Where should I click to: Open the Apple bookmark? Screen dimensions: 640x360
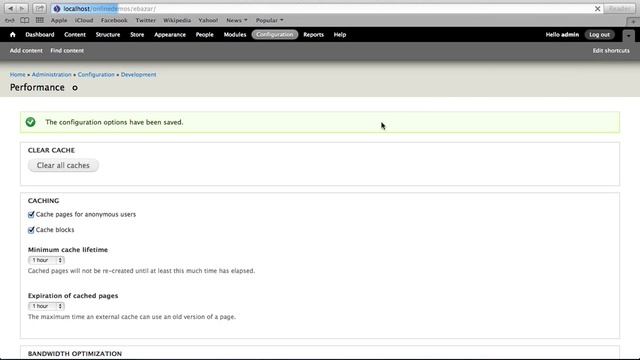click(59, 20)
